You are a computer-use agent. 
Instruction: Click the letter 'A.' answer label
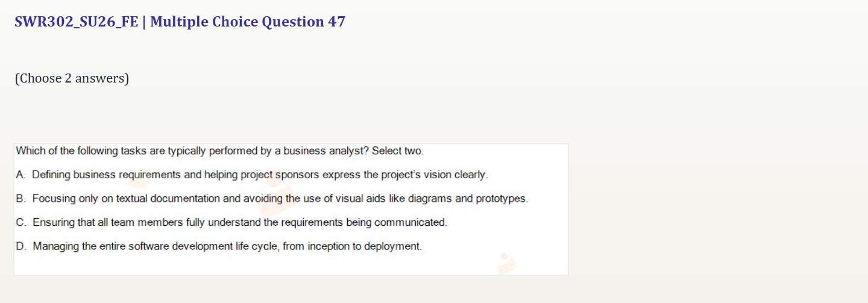click(21, 175)
